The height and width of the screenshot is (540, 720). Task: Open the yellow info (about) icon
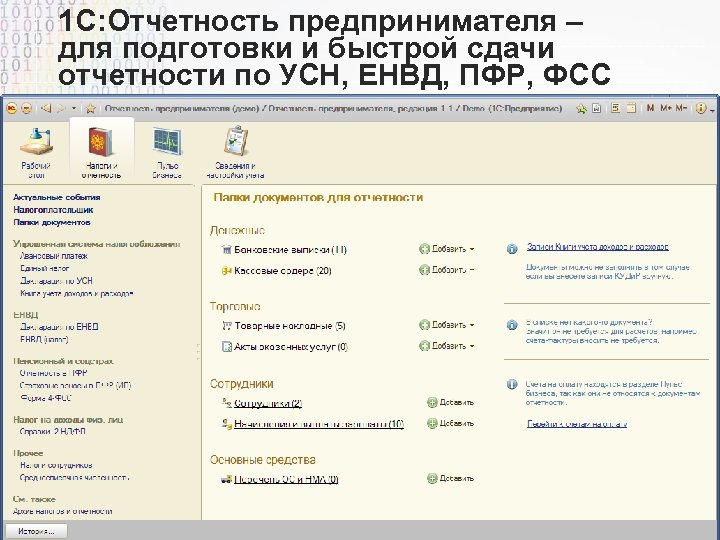[701, 109]
